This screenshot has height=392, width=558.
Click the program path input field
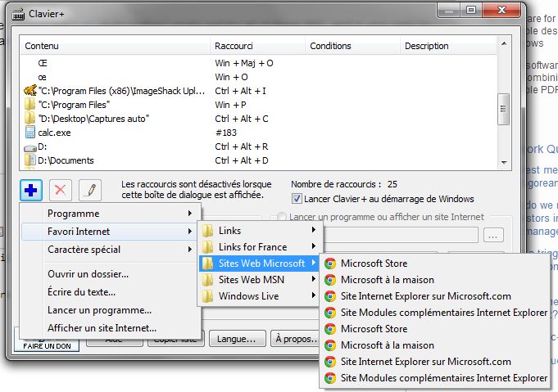pos(401,235)
